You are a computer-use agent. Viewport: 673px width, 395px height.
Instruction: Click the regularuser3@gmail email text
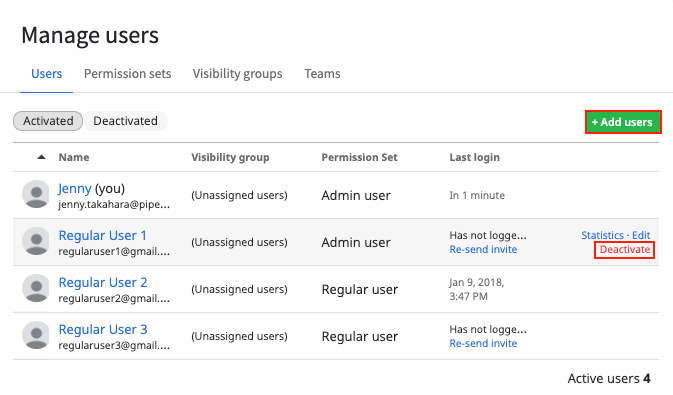pyautogui.click(x=114, y=346)
